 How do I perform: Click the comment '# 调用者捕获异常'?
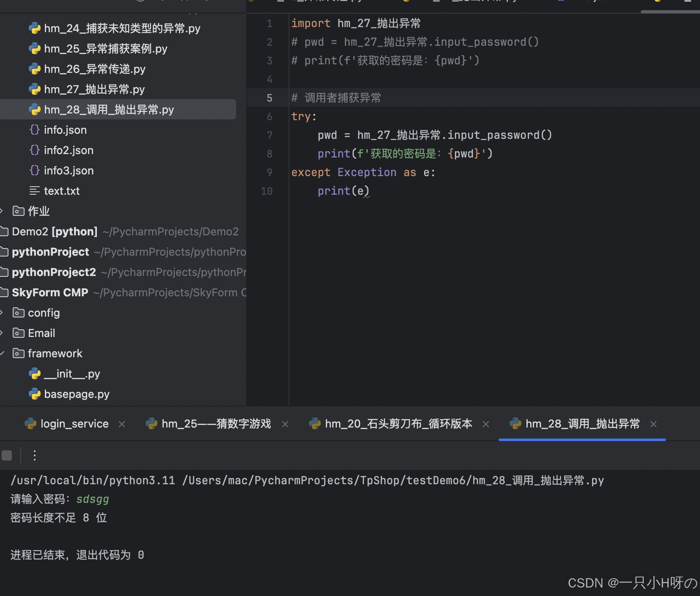click(x=336, y=98)
